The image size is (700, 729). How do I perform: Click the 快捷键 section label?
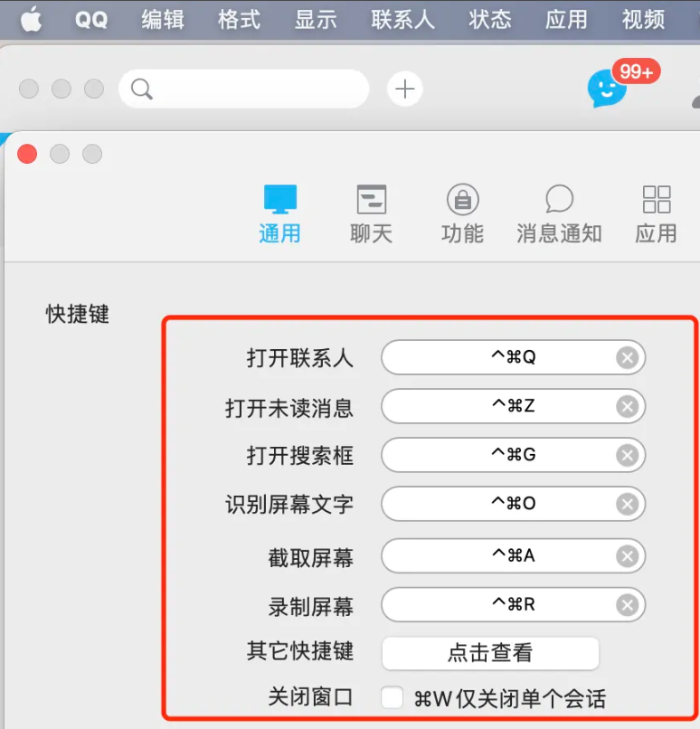[x=77, y=314]
